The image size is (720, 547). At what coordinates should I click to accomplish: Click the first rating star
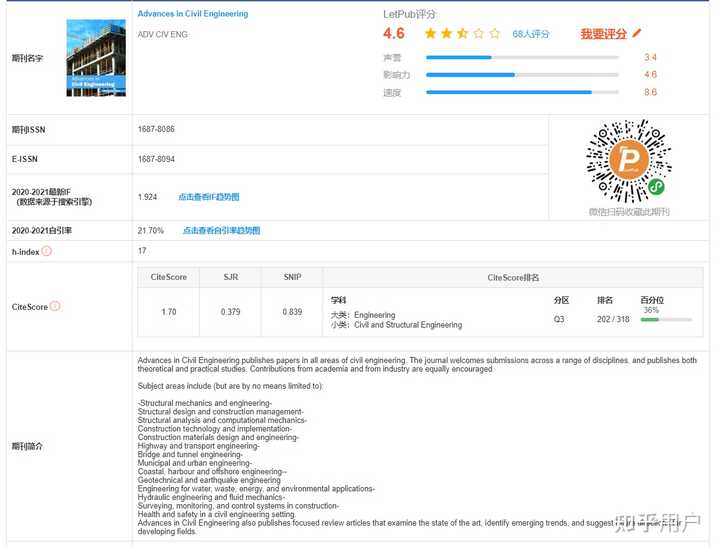coord(430,34)
